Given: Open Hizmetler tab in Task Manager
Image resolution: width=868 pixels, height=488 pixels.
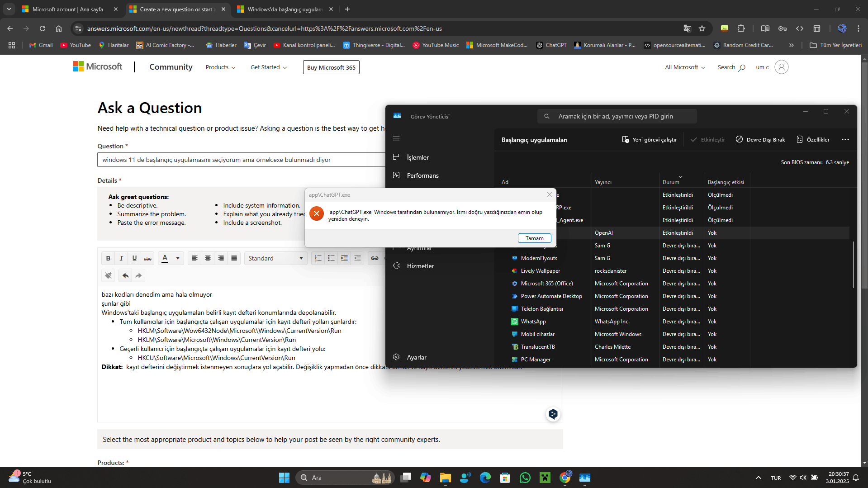Looking at the screenshot, I should [x=440, y=266].
